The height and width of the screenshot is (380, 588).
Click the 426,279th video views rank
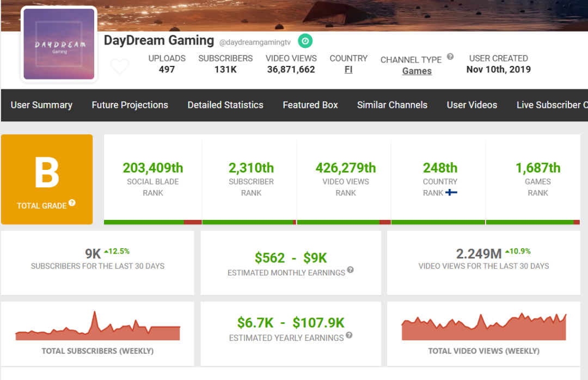[346, 168]
